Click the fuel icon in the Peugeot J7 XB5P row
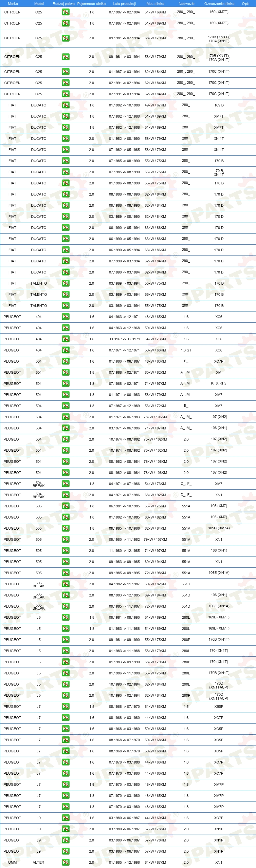This screenshot has height=868, width=256. click(66, 707)
